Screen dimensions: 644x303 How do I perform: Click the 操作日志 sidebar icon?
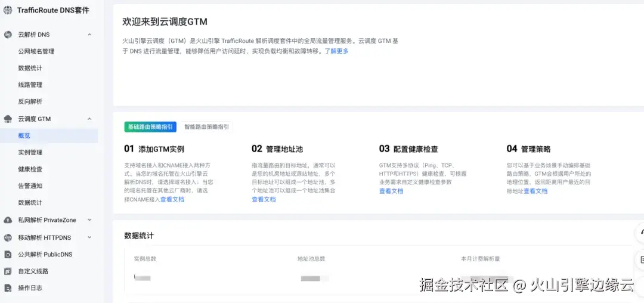click(x=8, y=288)
